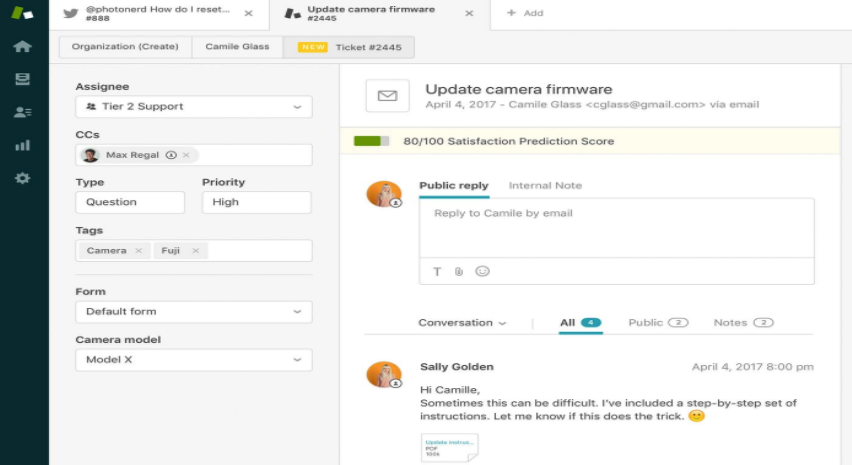Remove the Camera tag
The image size is (852, 465).
139,250
